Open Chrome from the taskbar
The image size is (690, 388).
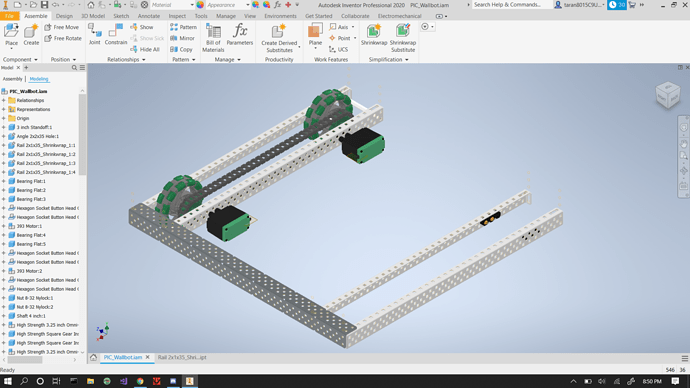[x=140, y=381]
